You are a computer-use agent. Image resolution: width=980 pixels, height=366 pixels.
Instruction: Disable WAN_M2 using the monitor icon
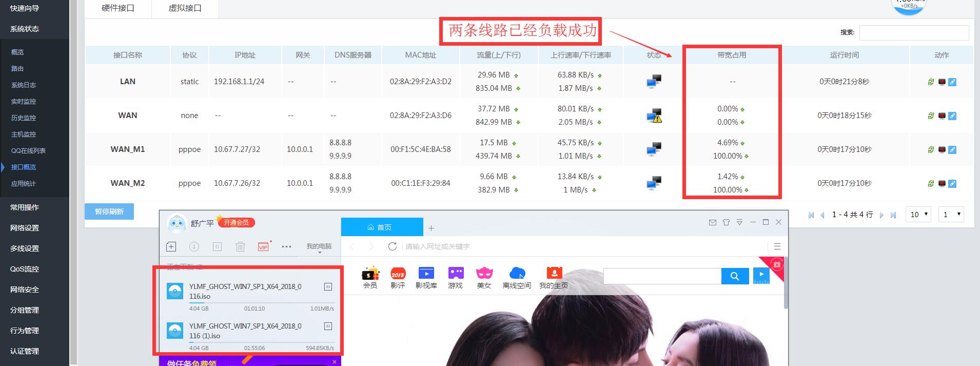click(942, 183)
